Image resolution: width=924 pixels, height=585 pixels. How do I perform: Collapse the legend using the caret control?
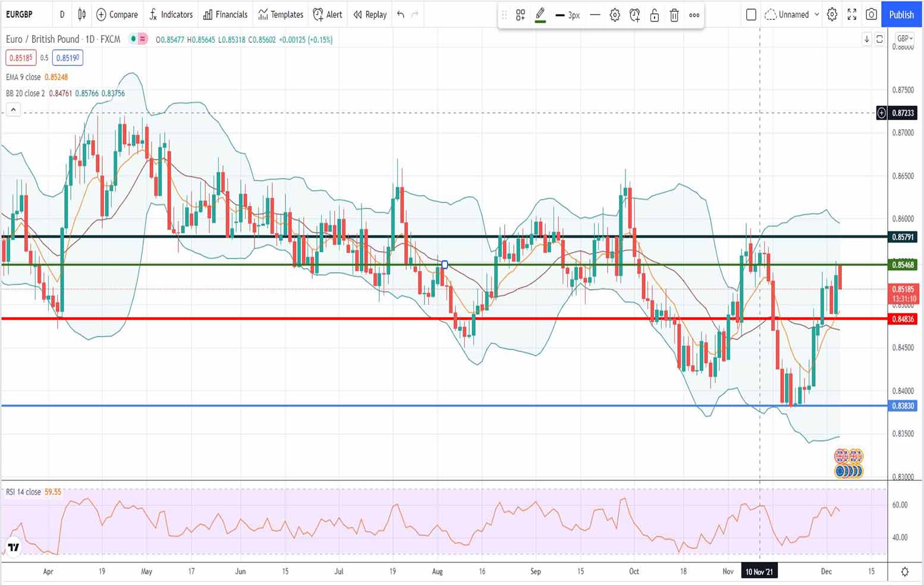13,109
